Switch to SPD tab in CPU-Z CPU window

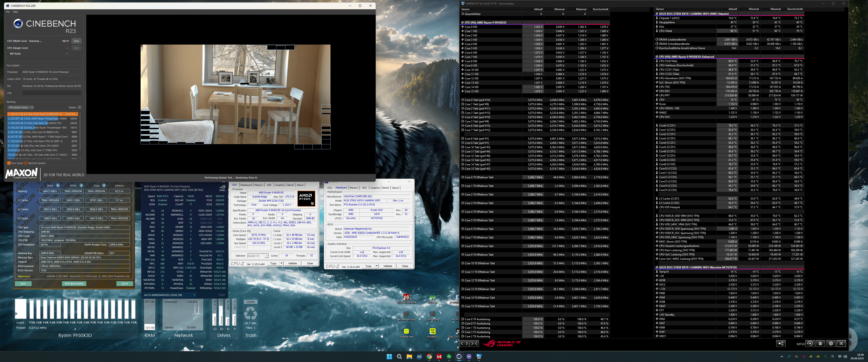coord(269,185)
